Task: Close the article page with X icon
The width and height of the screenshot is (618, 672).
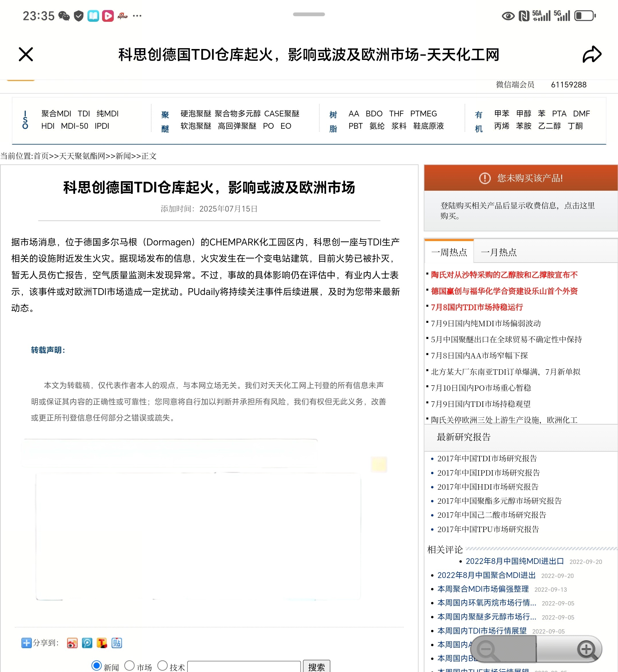Action: point(26,54)
